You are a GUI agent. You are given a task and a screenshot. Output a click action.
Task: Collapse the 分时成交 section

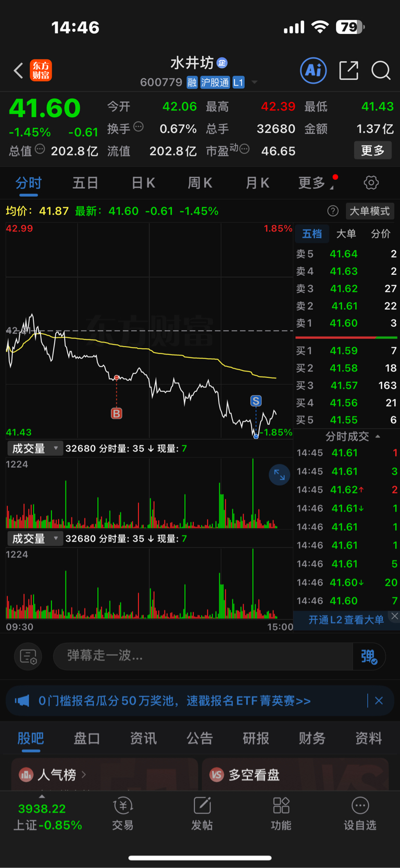(x=353, y=436)
